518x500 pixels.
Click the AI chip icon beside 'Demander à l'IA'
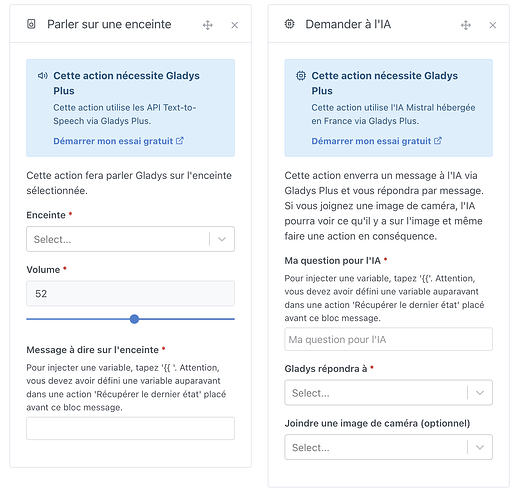289,24
